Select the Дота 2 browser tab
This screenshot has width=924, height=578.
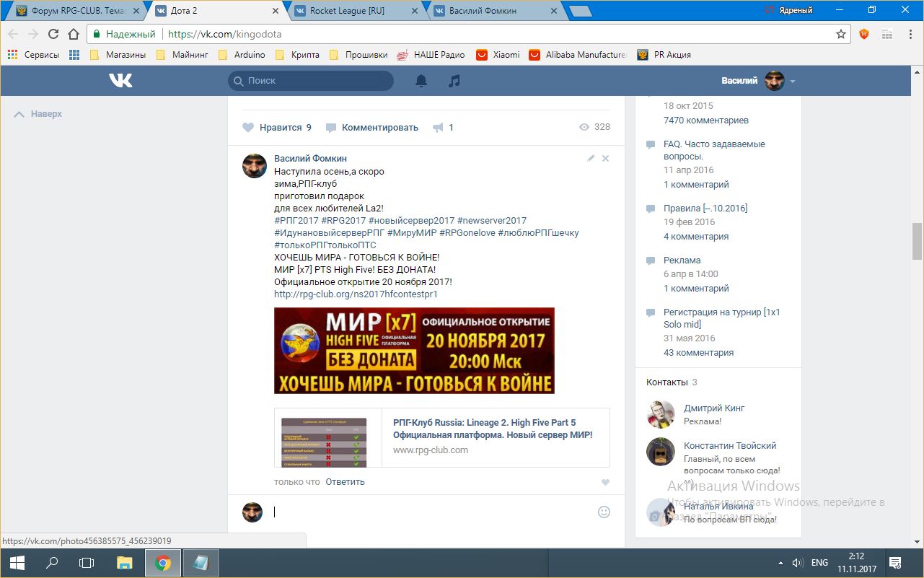click(216, 11)
